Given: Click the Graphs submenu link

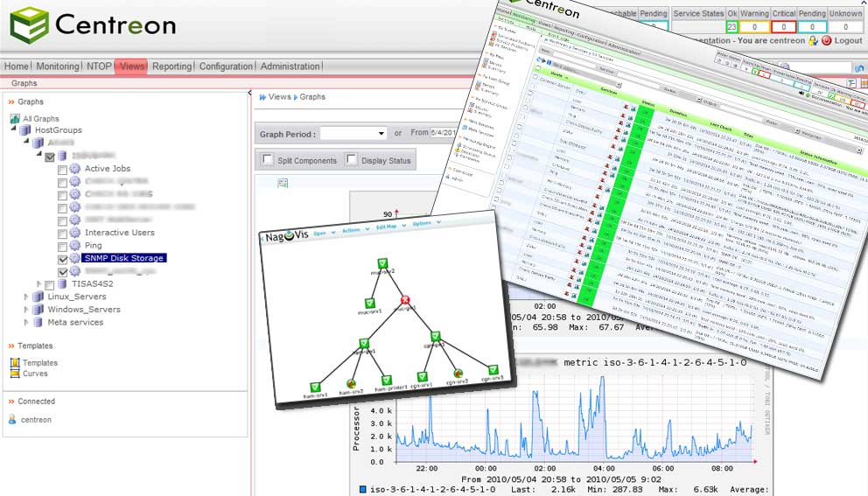Looking at the screenshot, I should click(x=24, y=83).
